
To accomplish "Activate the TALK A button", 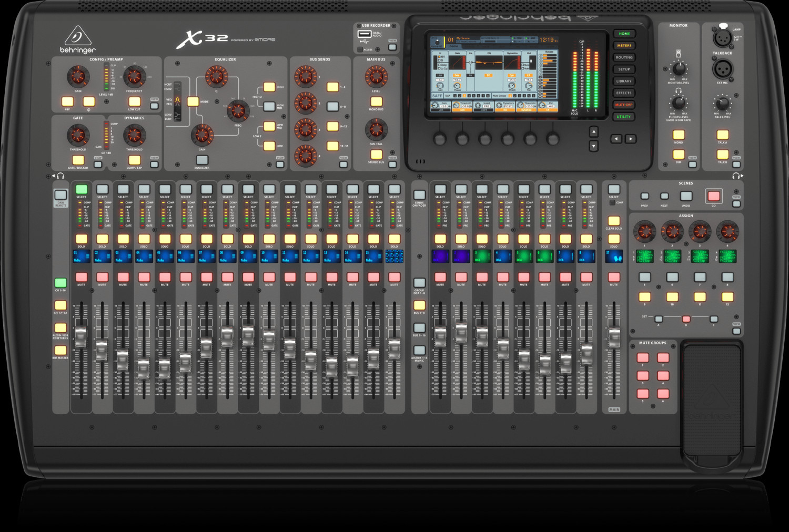I will click(723, 135).
